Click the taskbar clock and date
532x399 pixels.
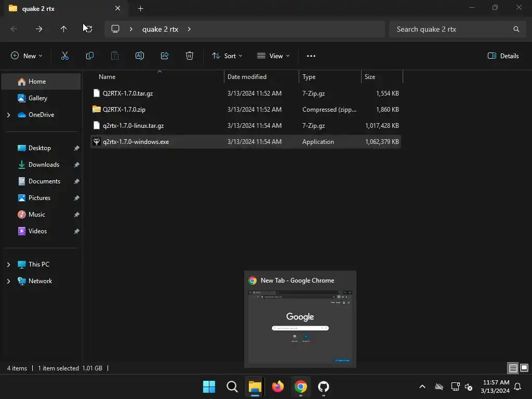pyautogui.click(x=495, y=387)
